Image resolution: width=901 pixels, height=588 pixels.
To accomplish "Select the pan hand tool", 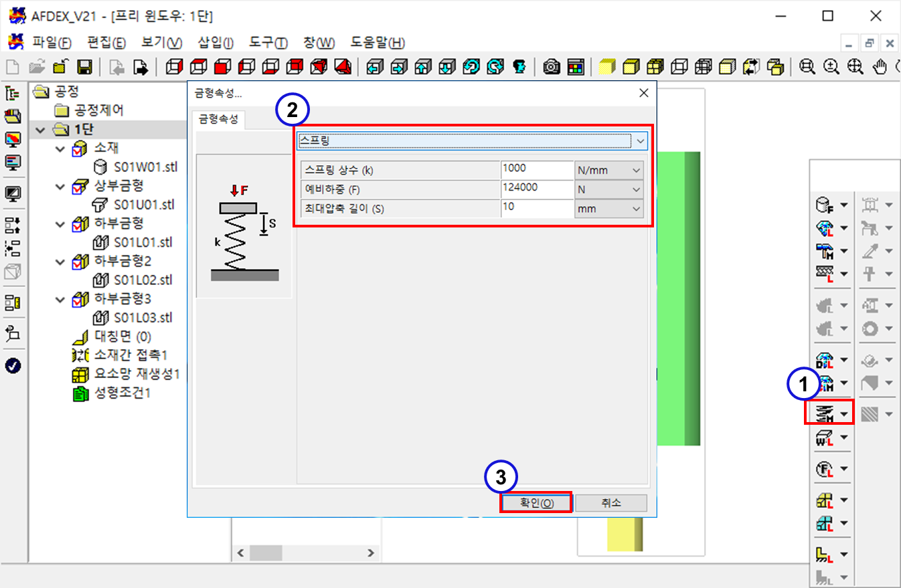I will [882, 67].
